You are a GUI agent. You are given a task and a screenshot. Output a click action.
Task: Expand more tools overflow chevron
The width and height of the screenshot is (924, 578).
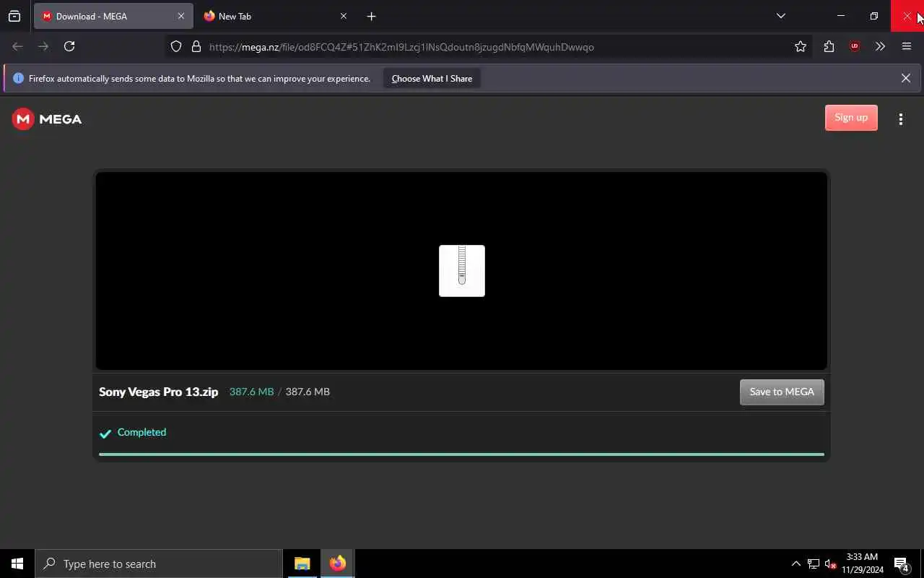pyautogui.click(x=880, y=46)
